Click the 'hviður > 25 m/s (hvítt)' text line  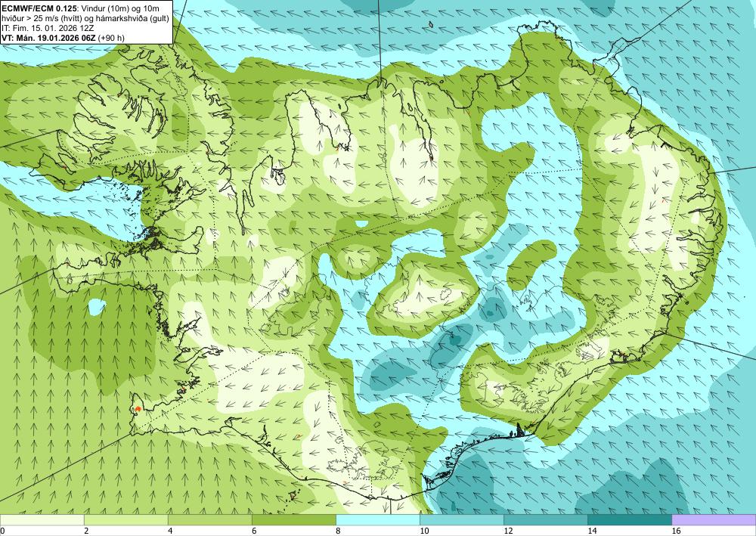click(x=85, y=18)
